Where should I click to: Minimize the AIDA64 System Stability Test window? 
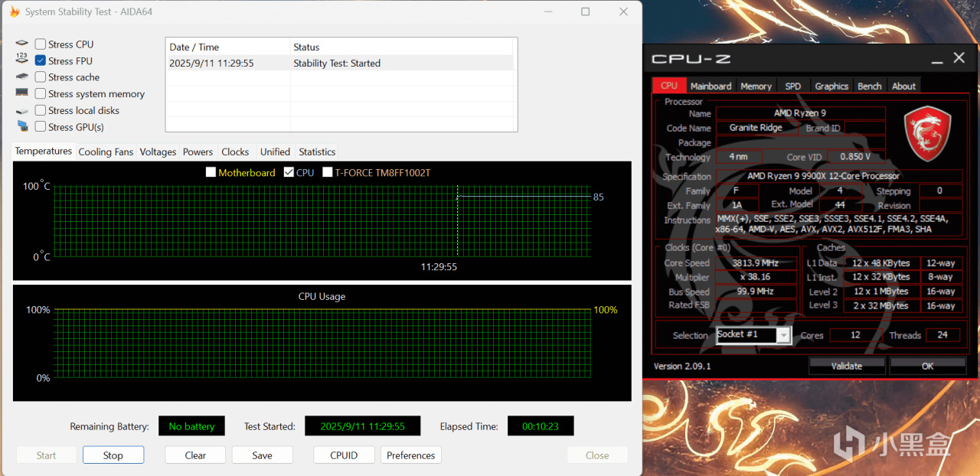(547, 11)
